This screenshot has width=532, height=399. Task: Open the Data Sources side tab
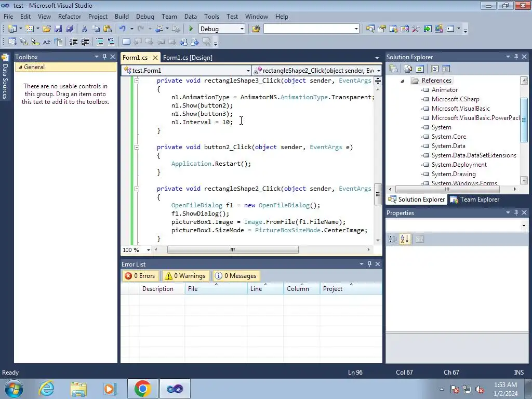point(5,76)
